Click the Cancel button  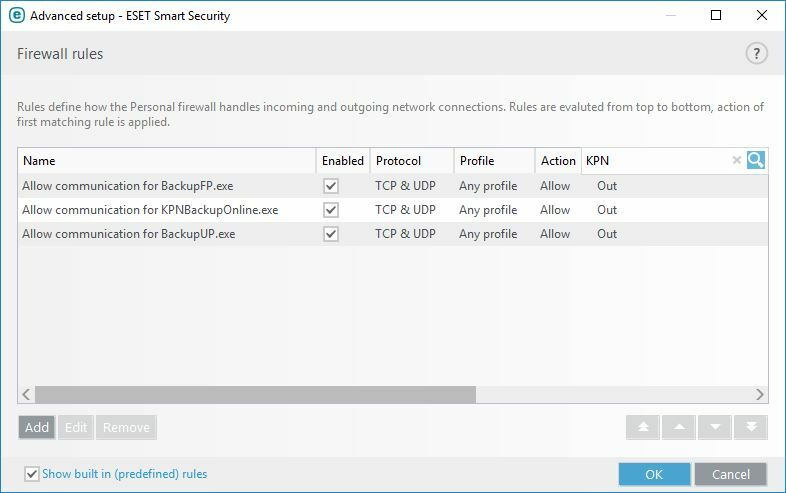(731, 474)
